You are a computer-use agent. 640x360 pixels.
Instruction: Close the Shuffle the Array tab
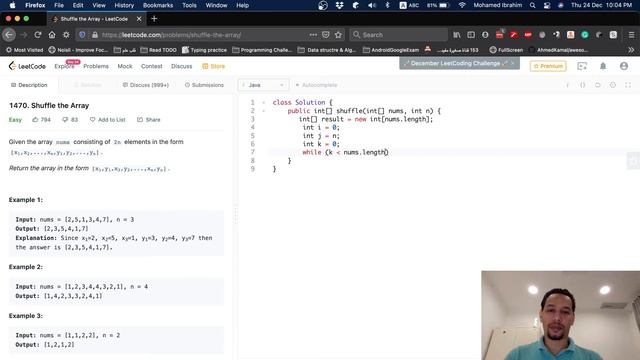(x=139, y=19)
